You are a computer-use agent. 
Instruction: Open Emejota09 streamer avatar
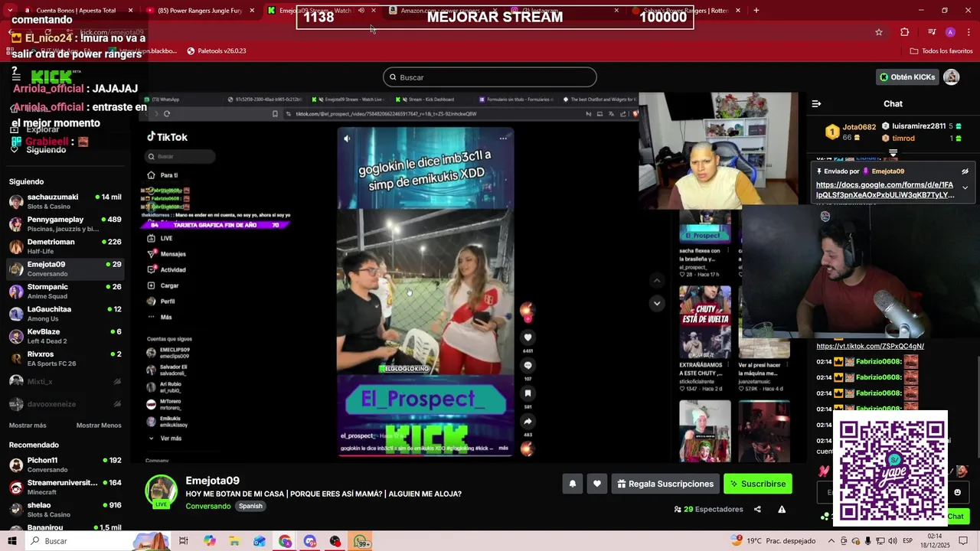[161, 491]
